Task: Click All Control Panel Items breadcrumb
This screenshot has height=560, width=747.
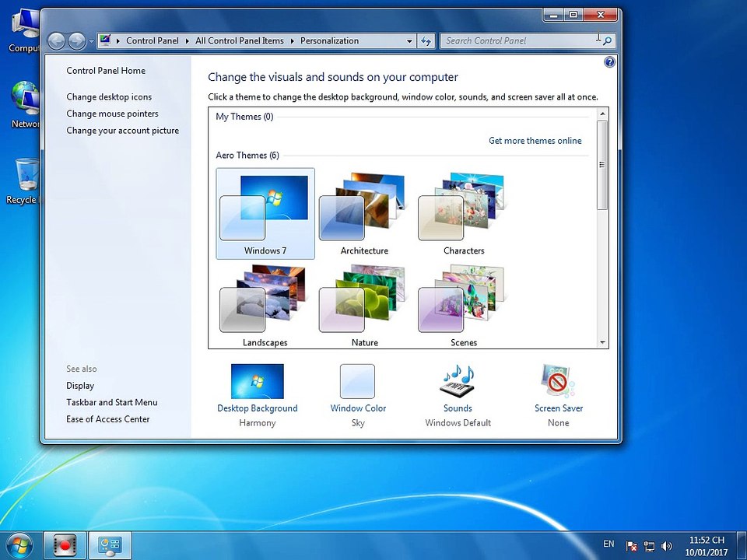Action: [x=240, y=41]
